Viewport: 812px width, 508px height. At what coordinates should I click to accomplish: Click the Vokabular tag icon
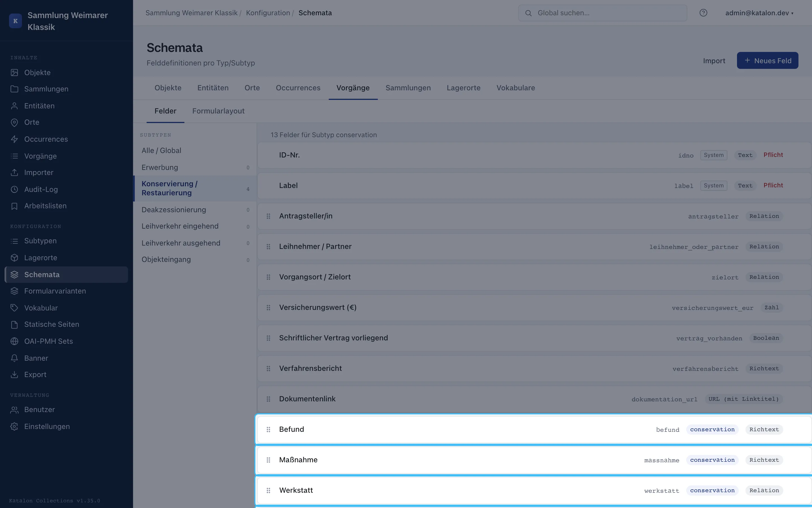[14, 308]
